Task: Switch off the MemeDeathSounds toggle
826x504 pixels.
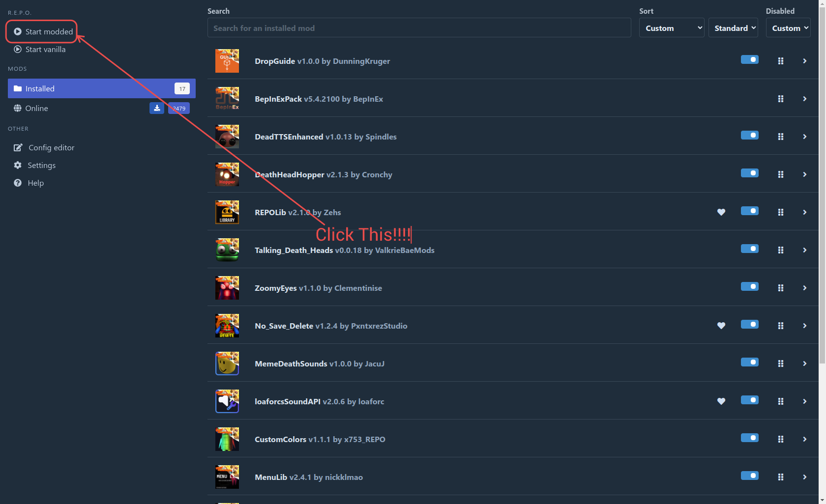Action: (x=749, y=362)
